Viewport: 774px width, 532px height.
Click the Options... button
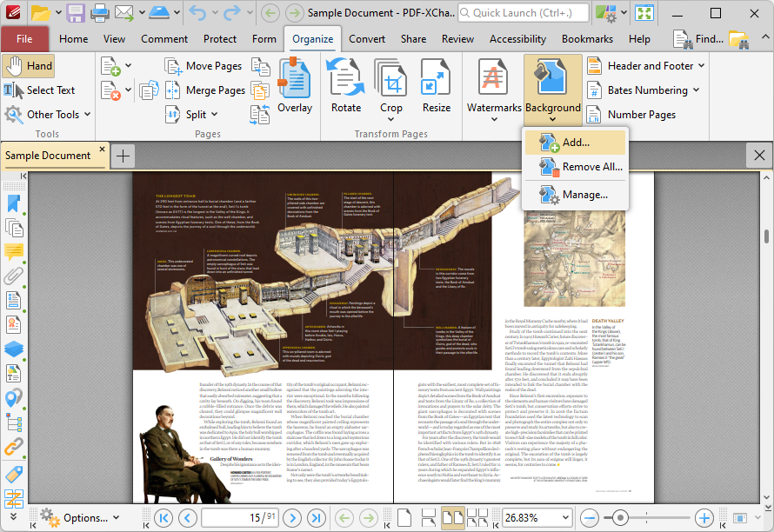[x=81, y=518]
